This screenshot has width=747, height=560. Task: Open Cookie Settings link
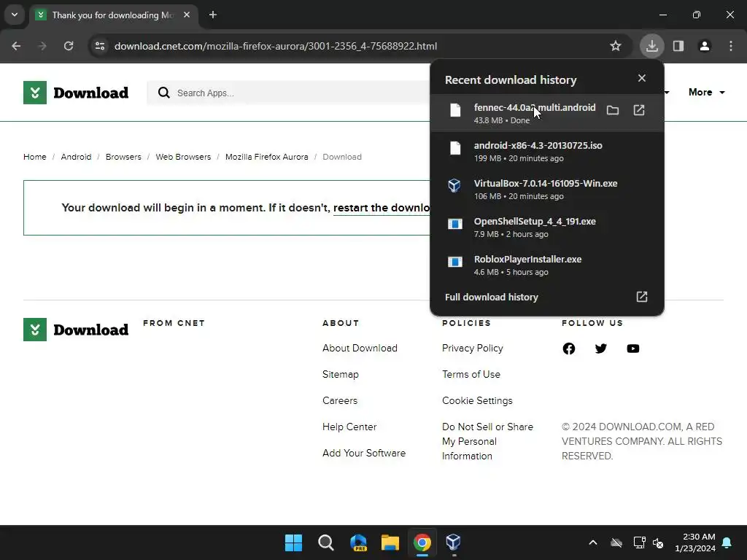(477, 400)
